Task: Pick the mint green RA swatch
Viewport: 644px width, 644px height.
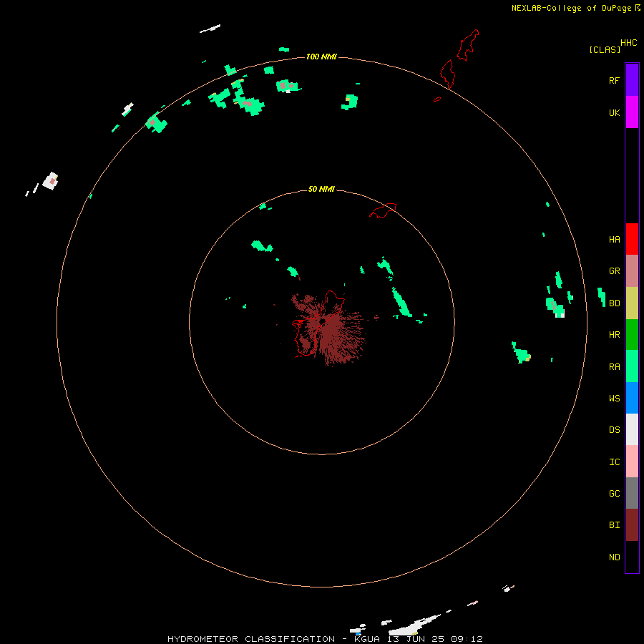Action: click(x=632, y=366)
